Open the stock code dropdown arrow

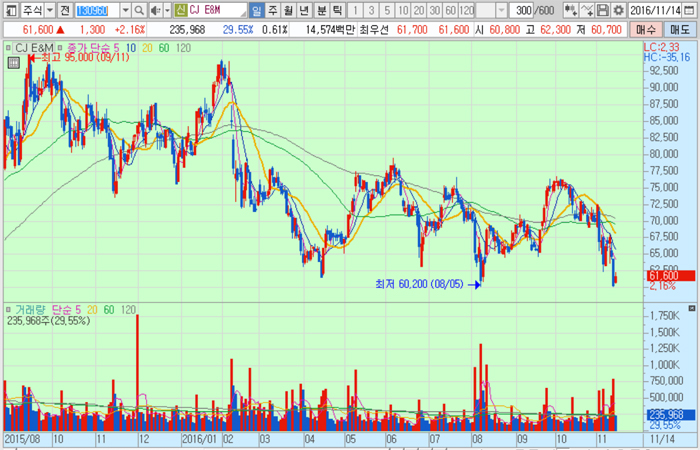pos(127,10)
